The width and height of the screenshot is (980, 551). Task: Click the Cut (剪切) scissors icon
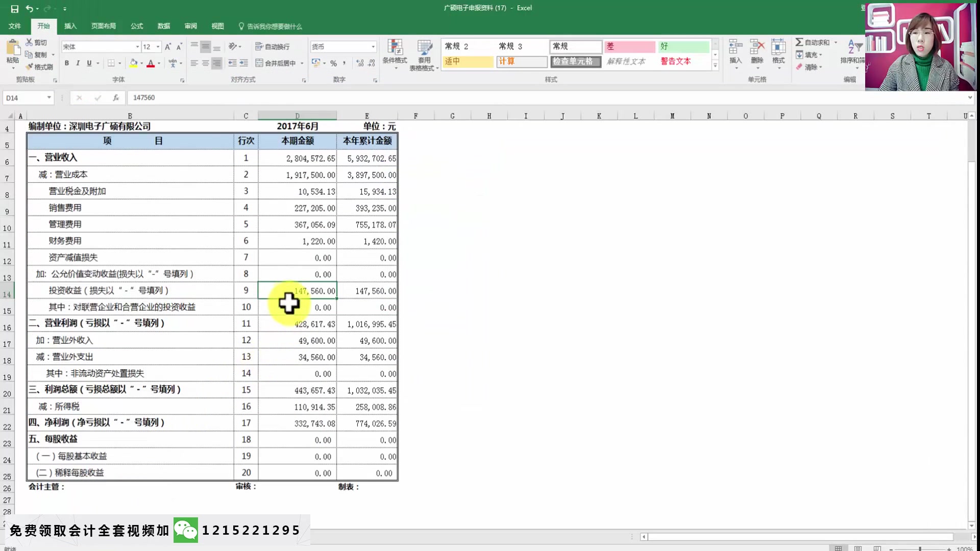pyautogui.click(x=29, y=42)
